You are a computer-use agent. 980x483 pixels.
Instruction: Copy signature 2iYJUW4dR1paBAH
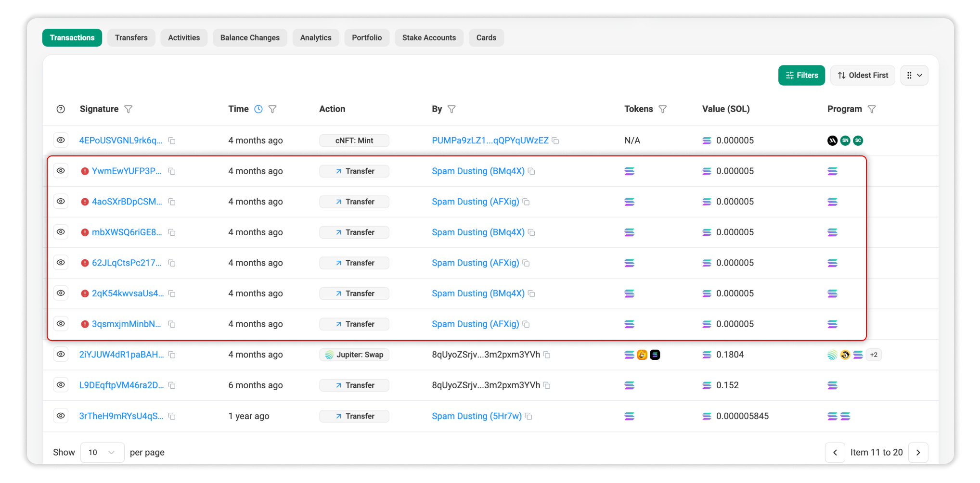click(x=172, y=355)
